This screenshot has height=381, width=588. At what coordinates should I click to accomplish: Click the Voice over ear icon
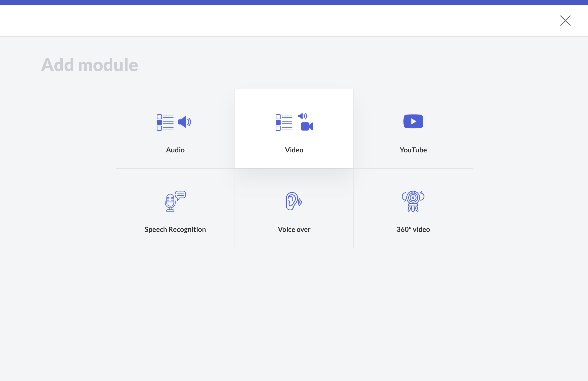click(x=291, y=201)
